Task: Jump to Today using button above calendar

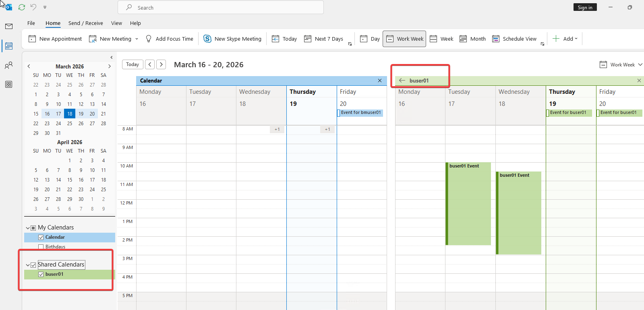Action: click(133, 64)
